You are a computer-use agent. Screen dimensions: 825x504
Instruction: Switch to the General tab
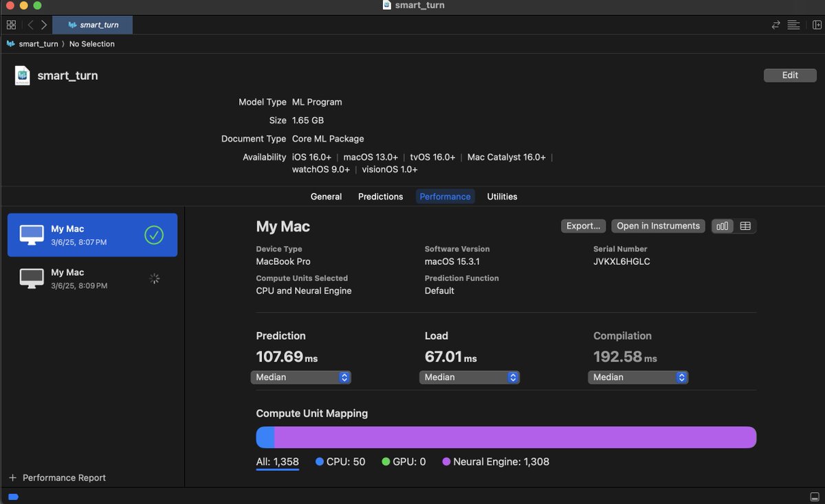click(326, 197)
